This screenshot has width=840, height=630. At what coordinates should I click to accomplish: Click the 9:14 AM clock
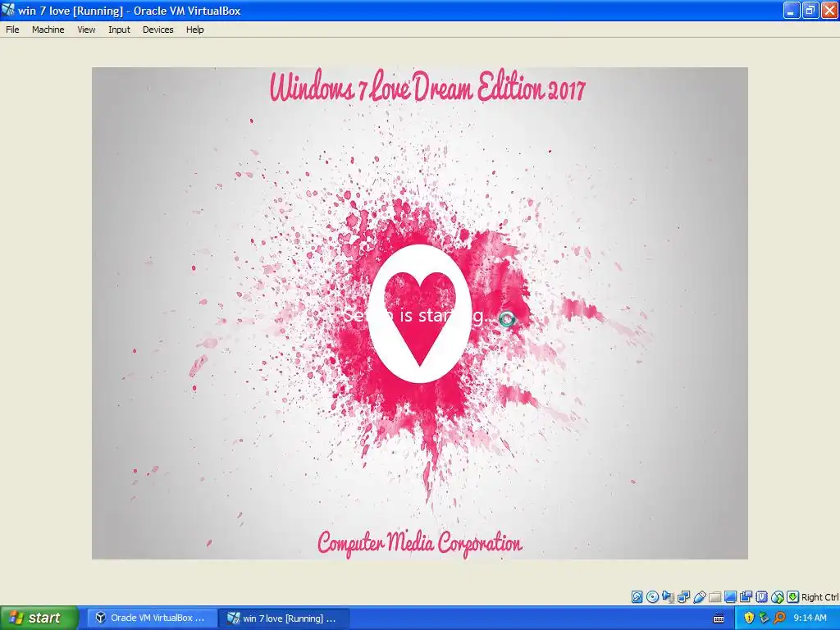tap(810, 618)
